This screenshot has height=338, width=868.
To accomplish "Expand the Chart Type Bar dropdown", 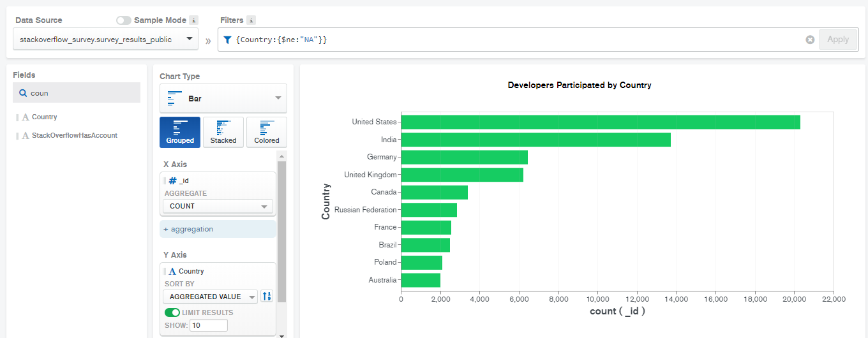I will coord(223,98).
